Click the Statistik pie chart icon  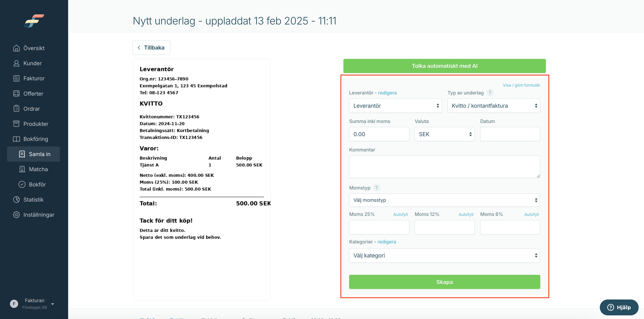pyautogui.click(x=16, y=200)
